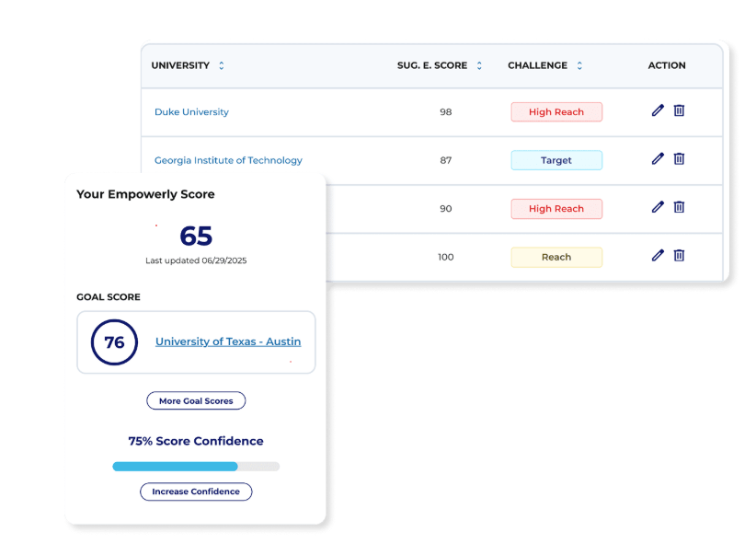
Task: Edit the Duke University entry
Action: point(658,110)
